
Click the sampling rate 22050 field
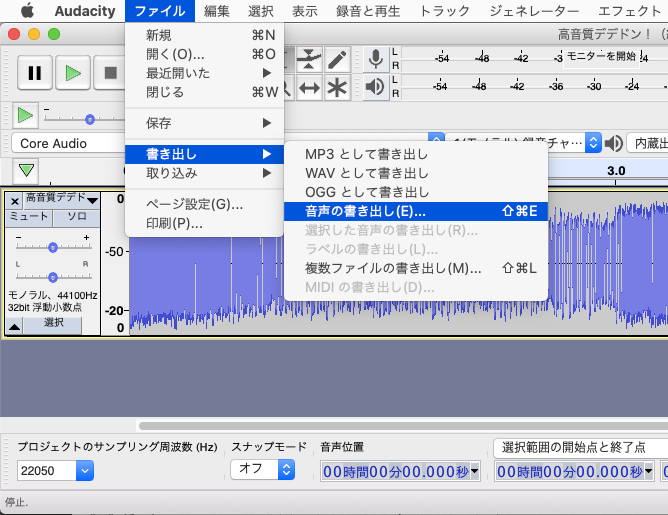click(x=47, y=471)
